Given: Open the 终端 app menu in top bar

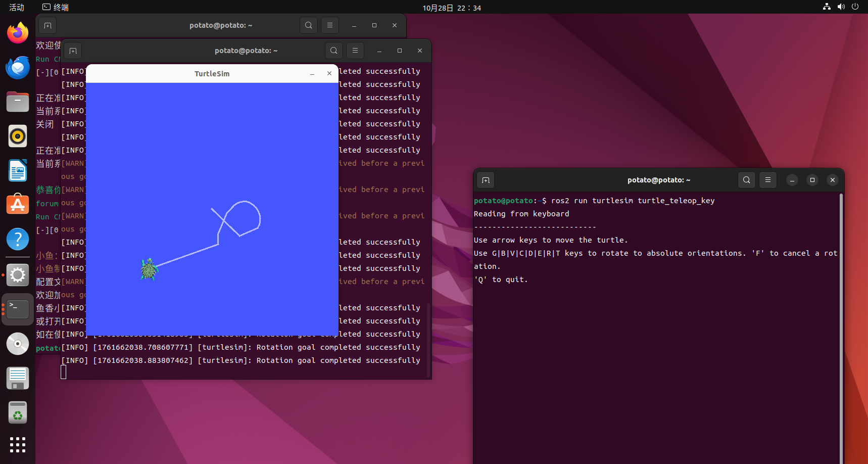Looking at the screenshot, I should pos(55,7).
